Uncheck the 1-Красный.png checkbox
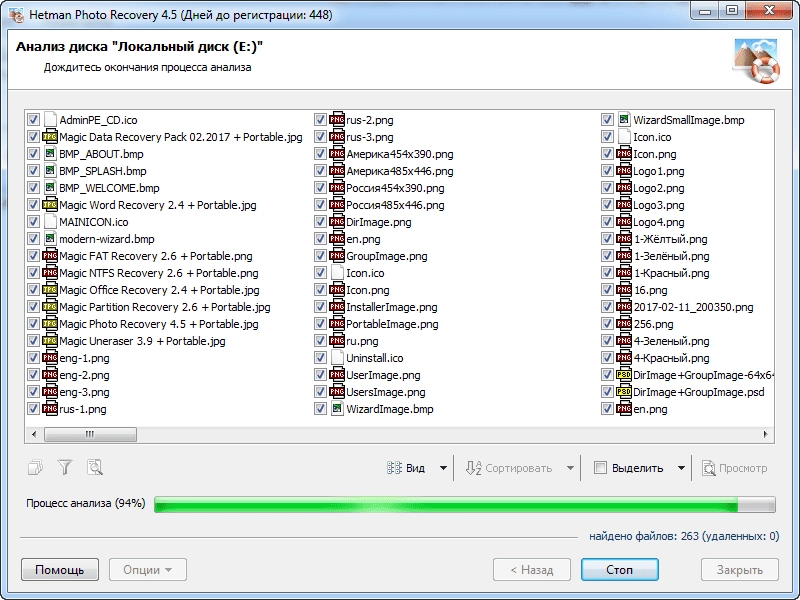Image resolution: width=800 pixels, height=600 pixels. point(607,273)
